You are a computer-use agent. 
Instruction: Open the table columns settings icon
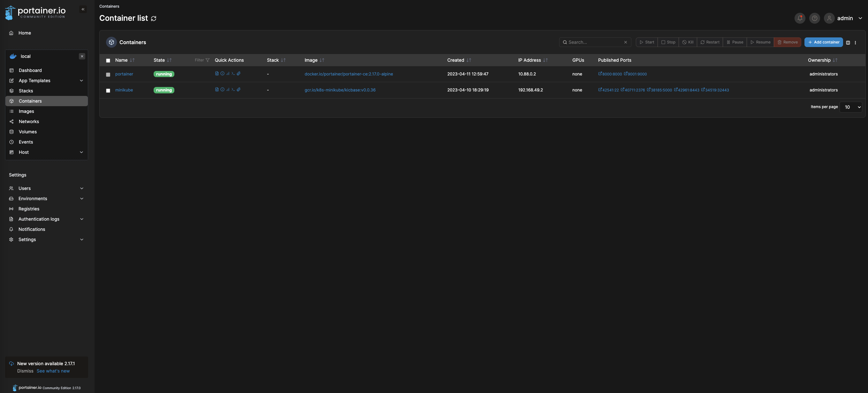(848, 43)
